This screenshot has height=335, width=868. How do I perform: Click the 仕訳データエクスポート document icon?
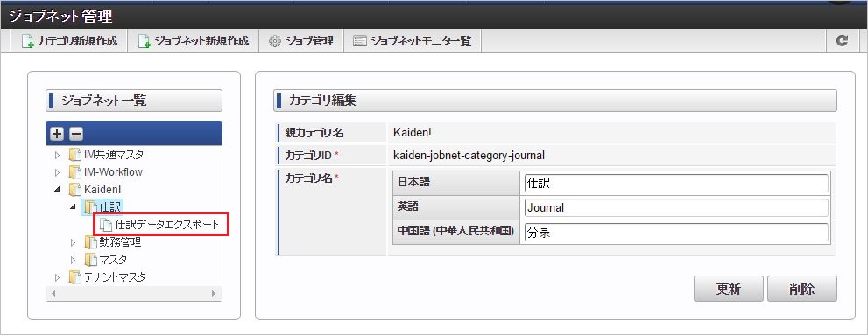(105, 225)
